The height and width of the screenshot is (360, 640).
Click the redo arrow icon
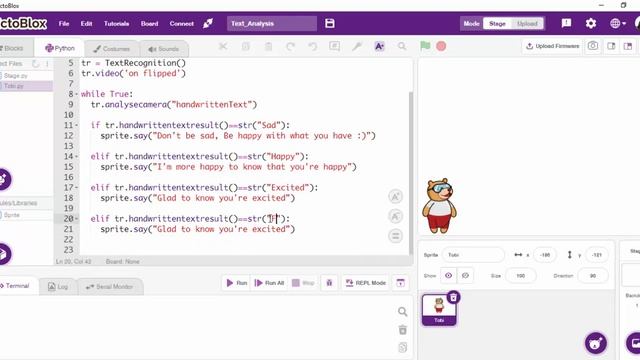(x=291, y=46)
